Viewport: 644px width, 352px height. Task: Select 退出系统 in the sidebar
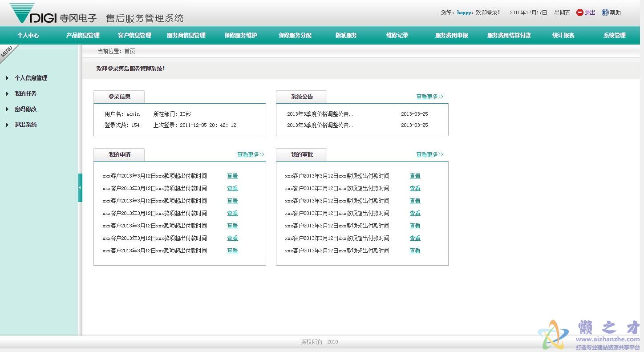25,125
